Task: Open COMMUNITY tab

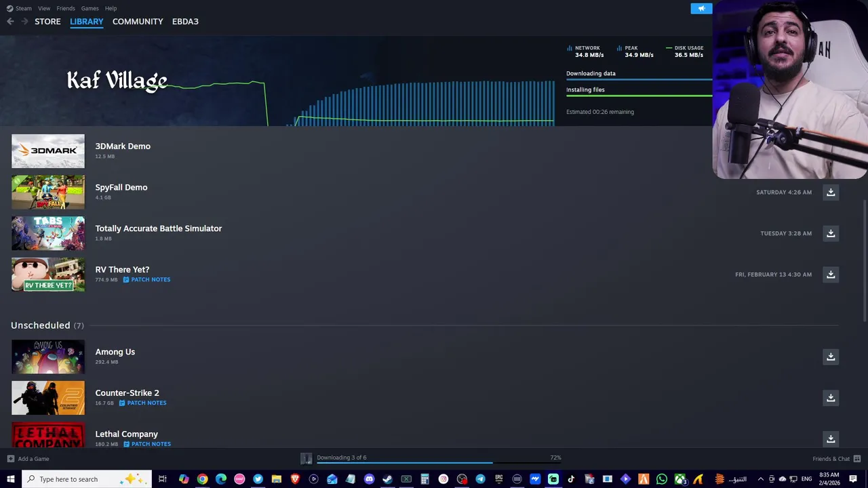Action: [x=138, y=22]
